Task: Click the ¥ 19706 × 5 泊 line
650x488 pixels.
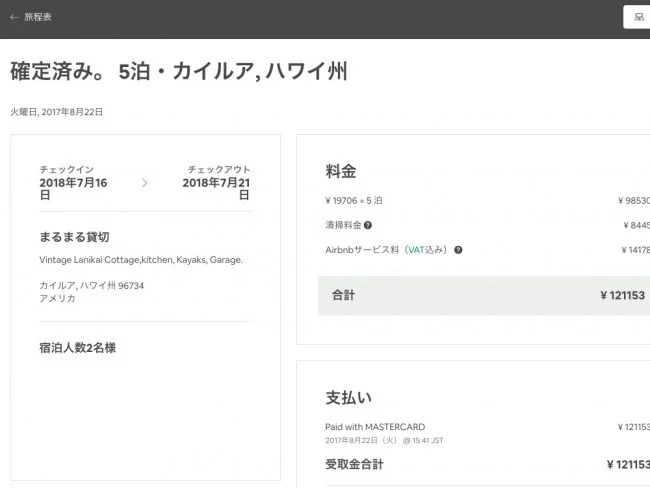Action: [354, 201]
